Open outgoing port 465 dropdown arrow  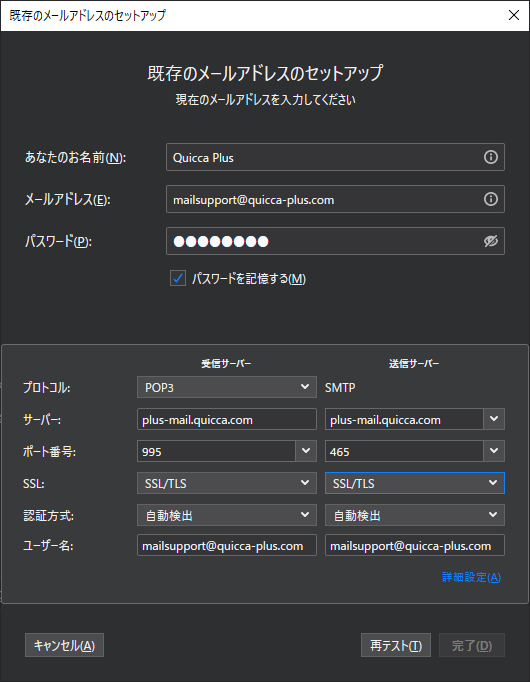tap(494, 451)
